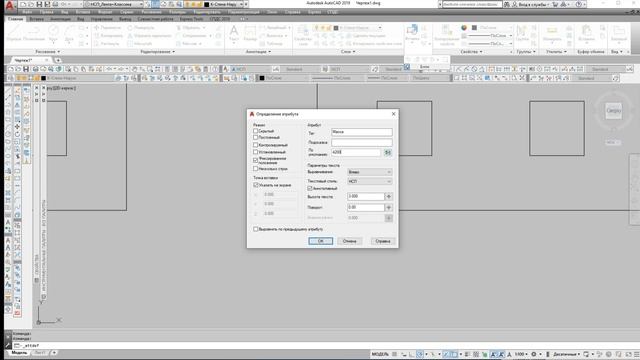Open the Express Tools ribbon tab
The height and width of the screenshot is (360, 640).
[x=191, y=19]
